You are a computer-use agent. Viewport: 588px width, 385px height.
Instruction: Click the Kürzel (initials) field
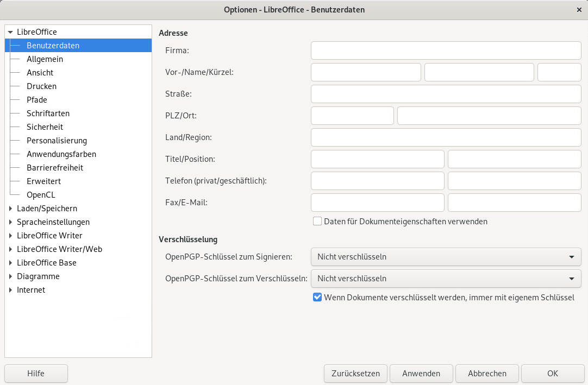point(560,72)
